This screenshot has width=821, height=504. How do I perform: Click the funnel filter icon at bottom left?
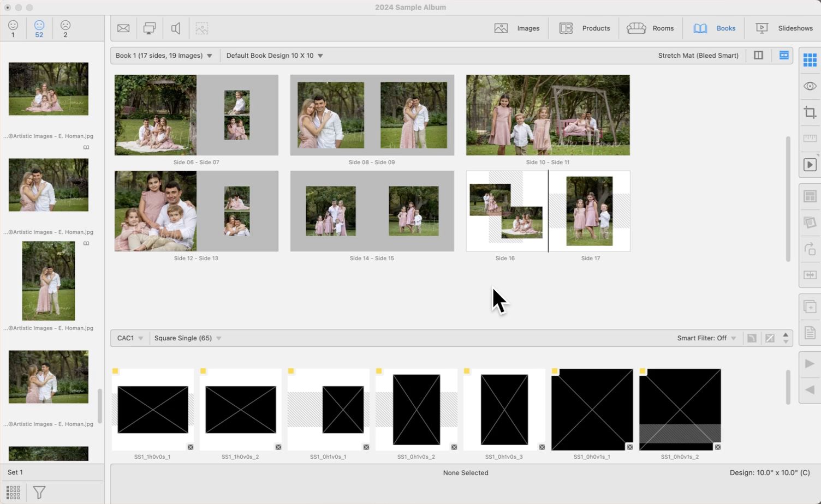pos(39,493)
